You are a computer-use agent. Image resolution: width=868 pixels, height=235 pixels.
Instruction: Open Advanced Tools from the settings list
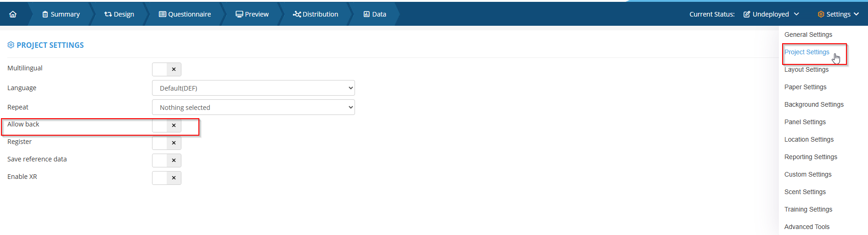point(806,227)
